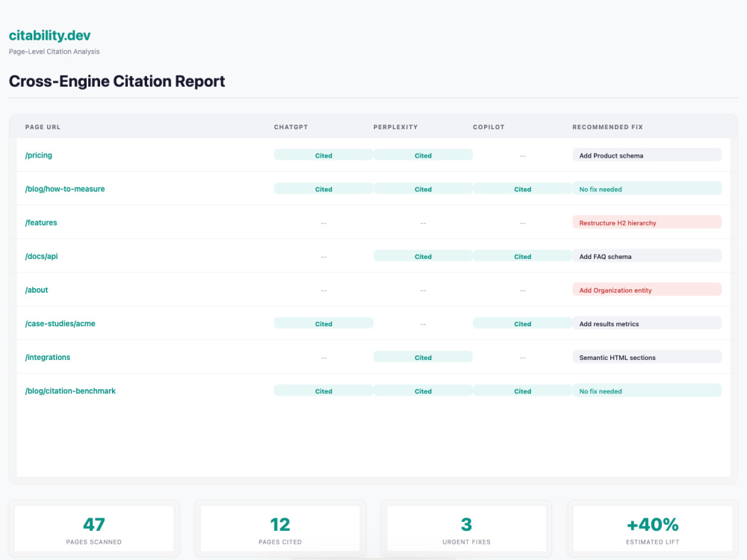Click the 12 Pages Cited card
This screenshot has height=560, width=747.
tap(280, 529)
